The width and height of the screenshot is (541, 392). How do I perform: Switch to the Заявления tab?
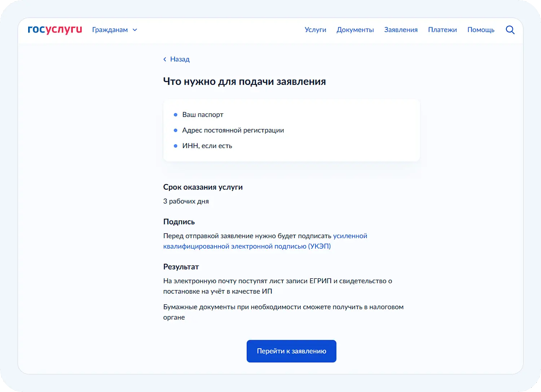401,30
